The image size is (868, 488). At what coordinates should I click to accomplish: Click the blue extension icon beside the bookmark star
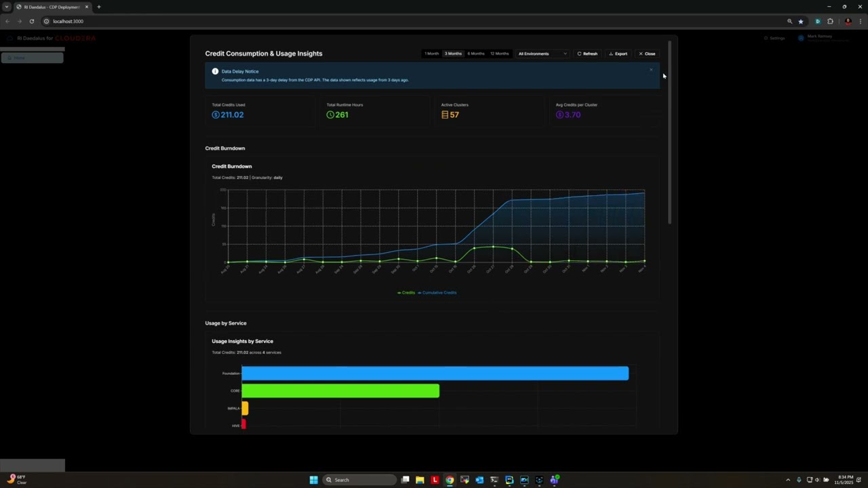point(817,21)
